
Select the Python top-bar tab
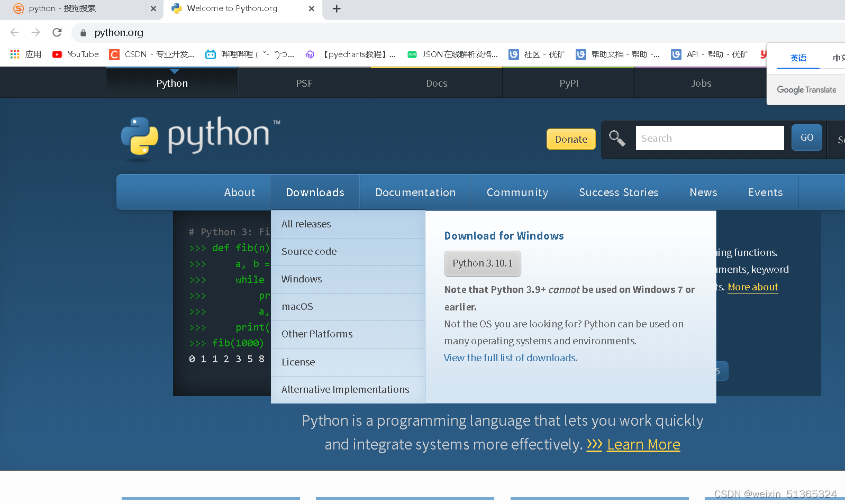coord(172,83)
